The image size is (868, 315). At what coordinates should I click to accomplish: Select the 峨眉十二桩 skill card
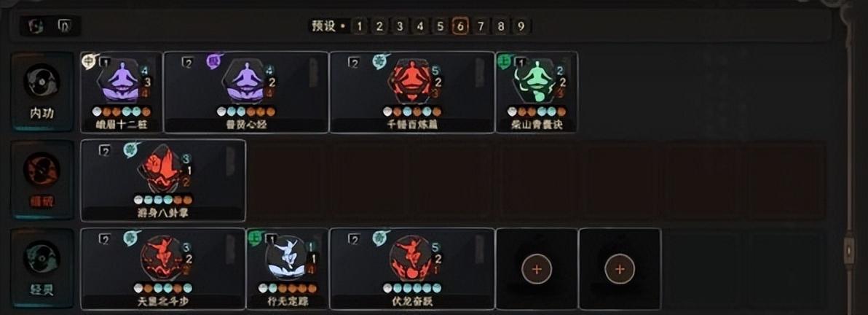121,92
